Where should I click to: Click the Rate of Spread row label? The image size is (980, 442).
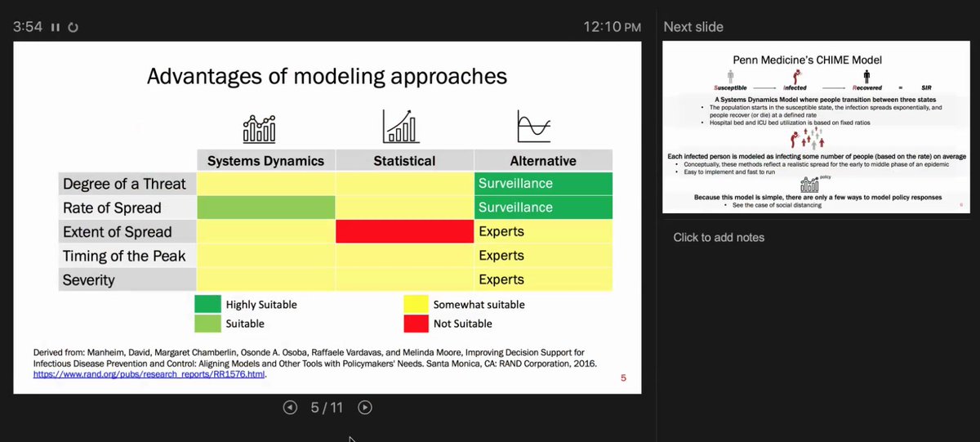127,208
